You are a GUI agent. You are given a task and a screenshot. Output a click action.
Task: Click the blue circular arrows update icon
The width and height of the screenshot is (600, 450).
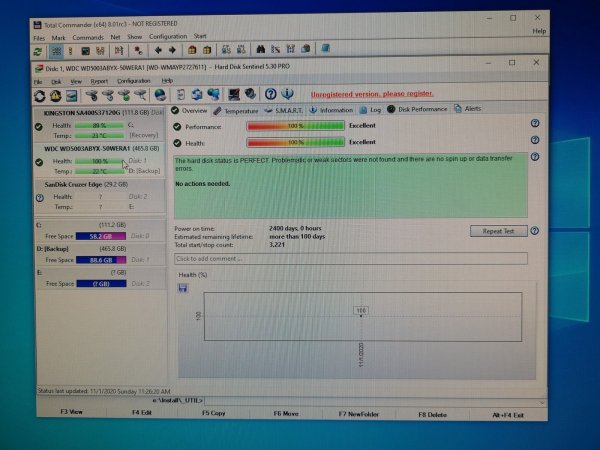coord(197,94)
